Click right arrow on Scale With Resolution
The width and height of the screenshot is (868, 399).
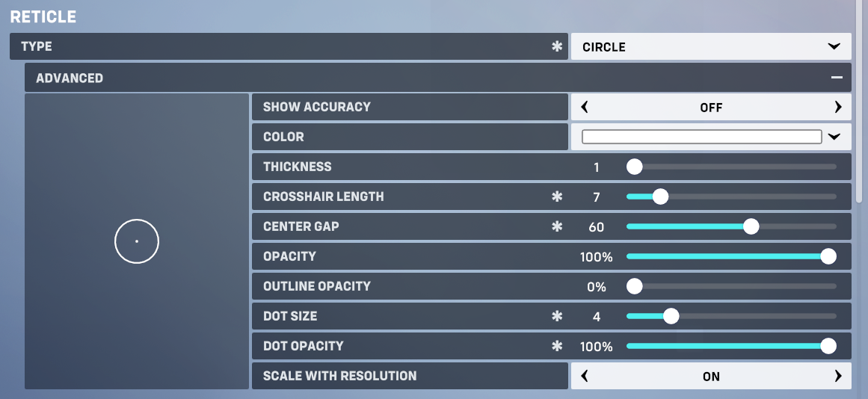coord(838,376)
